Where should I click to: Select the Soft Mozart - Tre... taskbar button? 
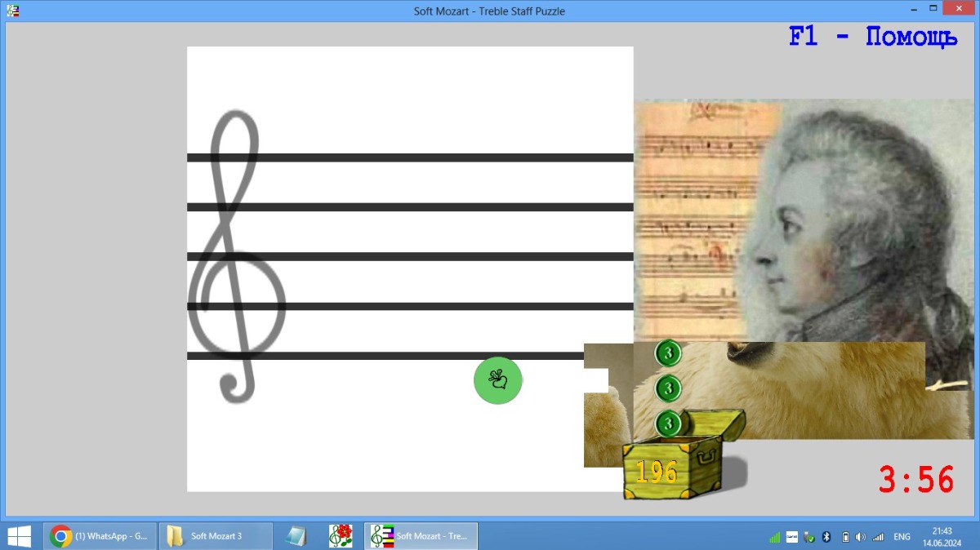421,536
